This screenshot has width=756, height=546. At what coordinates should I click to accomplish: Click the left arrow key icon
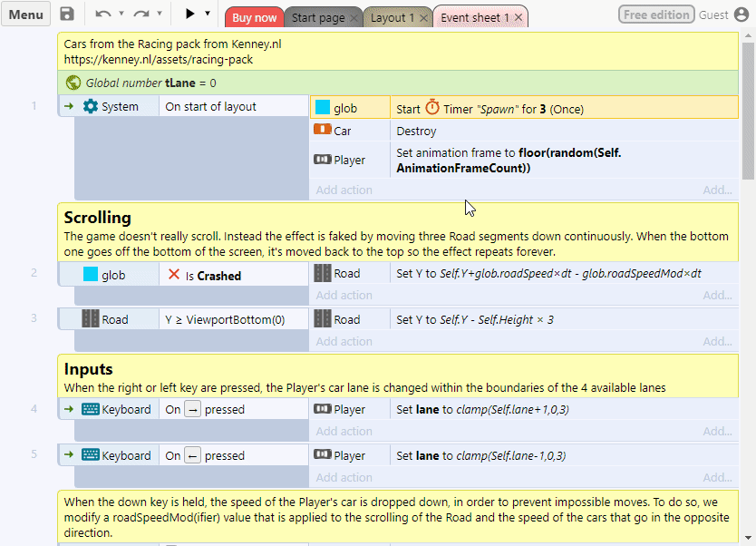click(x=192, y=456)
